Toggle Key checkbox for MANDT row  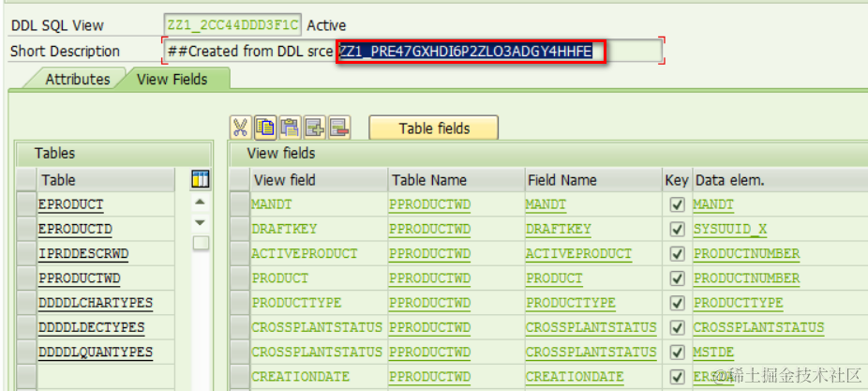coord(677,205)
